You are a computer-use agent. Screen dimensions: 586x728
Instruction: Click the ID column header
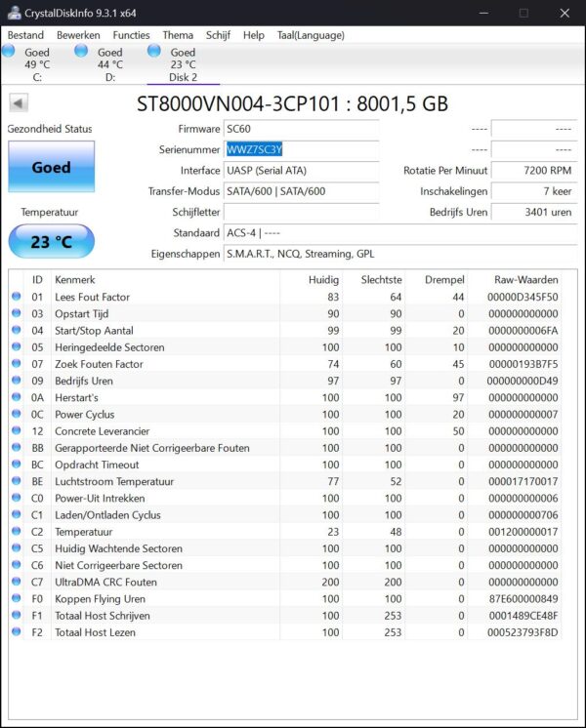[x=37, y=279]
